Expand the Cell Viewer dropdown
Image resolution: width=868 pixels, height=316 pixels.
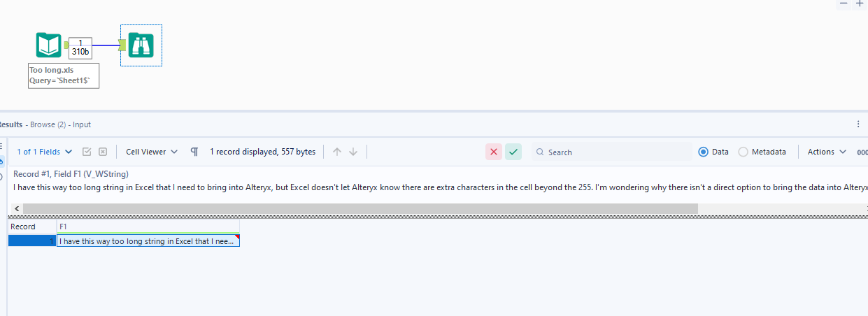tap(152, 152)
